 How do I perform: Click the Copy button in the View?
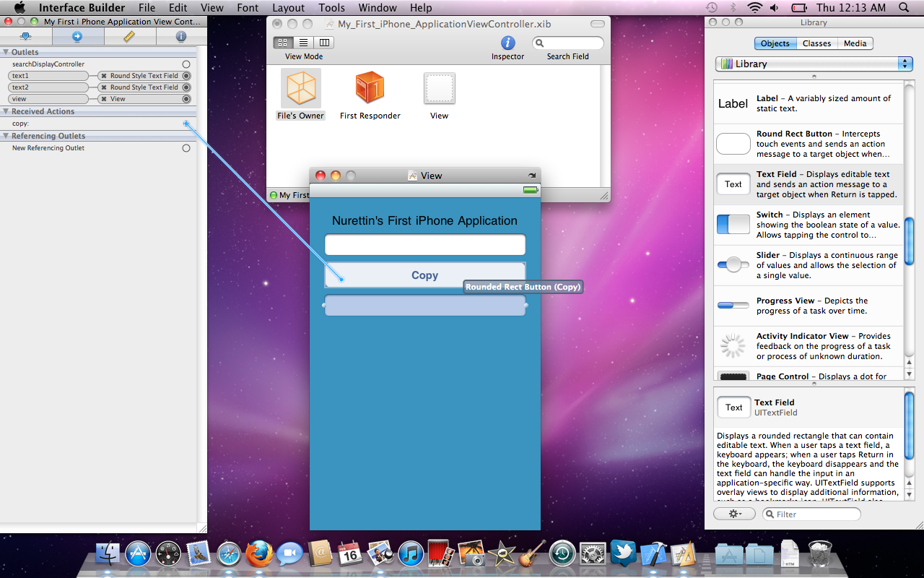425,275
